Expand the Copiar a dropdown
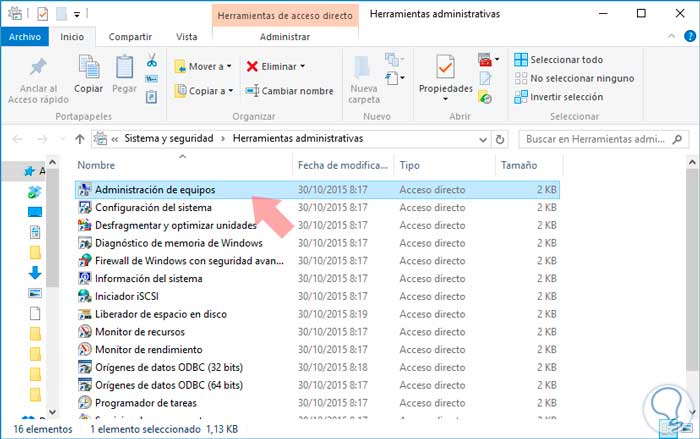The width and height of the screenshot is (700, 439). [231, 91]
